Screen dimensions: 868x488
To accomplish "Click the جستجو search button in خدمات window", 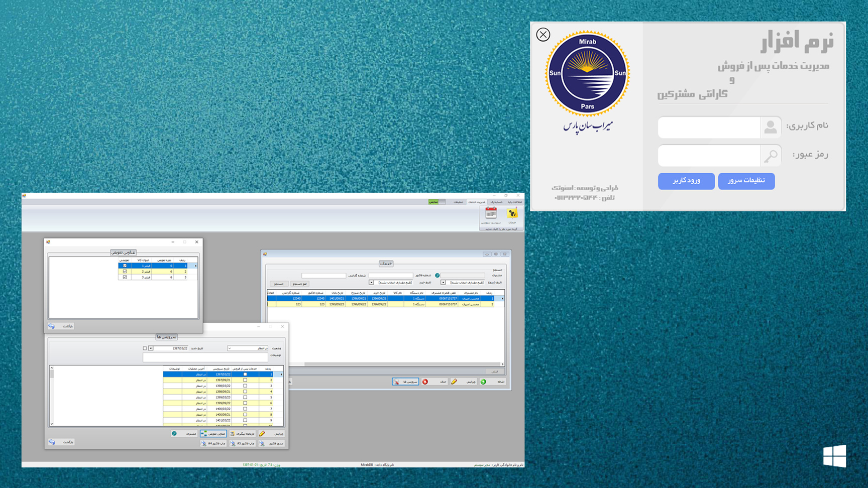I will pos(279,284).
